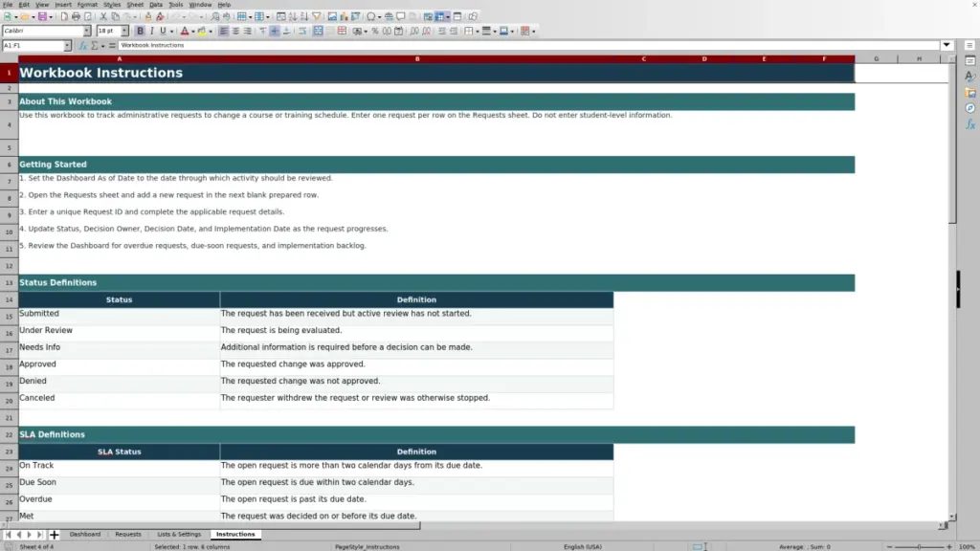980x551 pixels.
Task: Open sidebar Styles panel icon
Action: (970, 77)
